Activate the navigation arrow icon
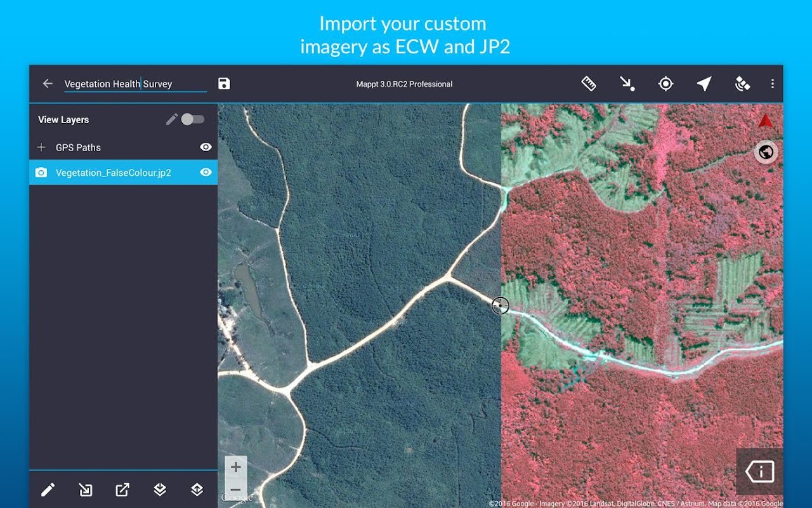 (704, 84)
